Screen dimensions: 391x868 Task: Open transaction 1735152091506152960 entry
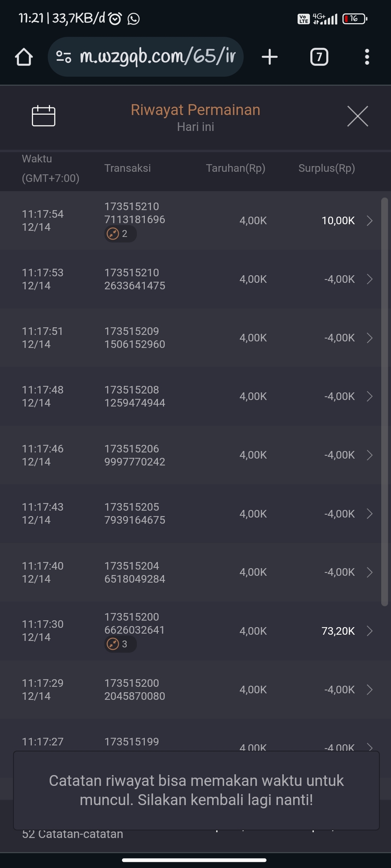[135, 338]
